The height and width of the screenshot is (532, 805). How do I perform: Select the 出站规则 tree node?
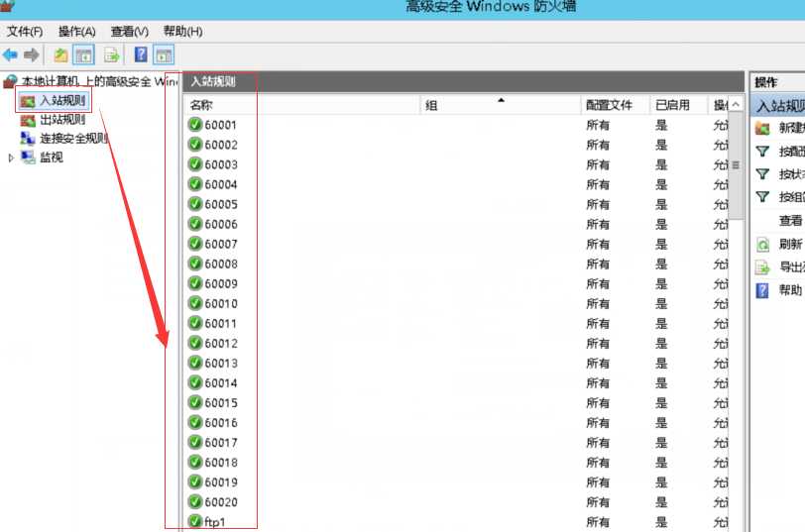(x=62, y=120)
